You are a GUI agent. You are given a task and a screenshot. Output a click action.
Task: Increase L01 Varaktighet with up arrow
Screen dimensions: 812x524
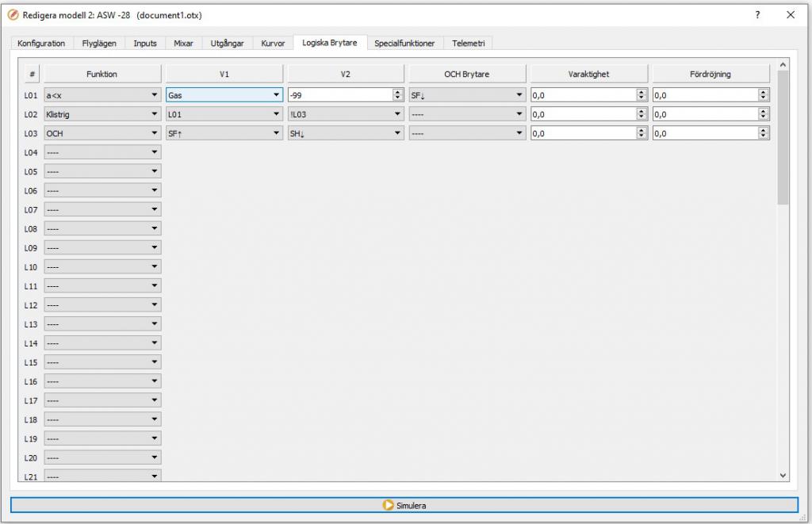point(642,92)
